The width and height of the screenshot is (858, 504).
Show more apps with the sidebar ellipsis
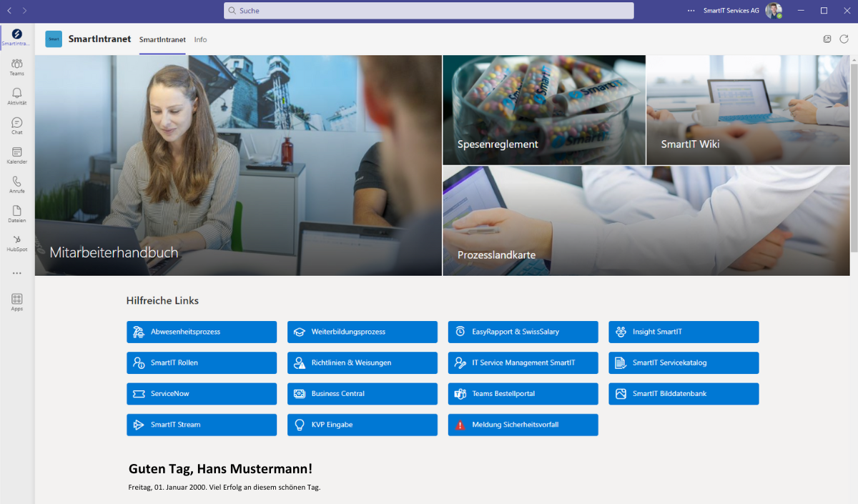point(16,273)
